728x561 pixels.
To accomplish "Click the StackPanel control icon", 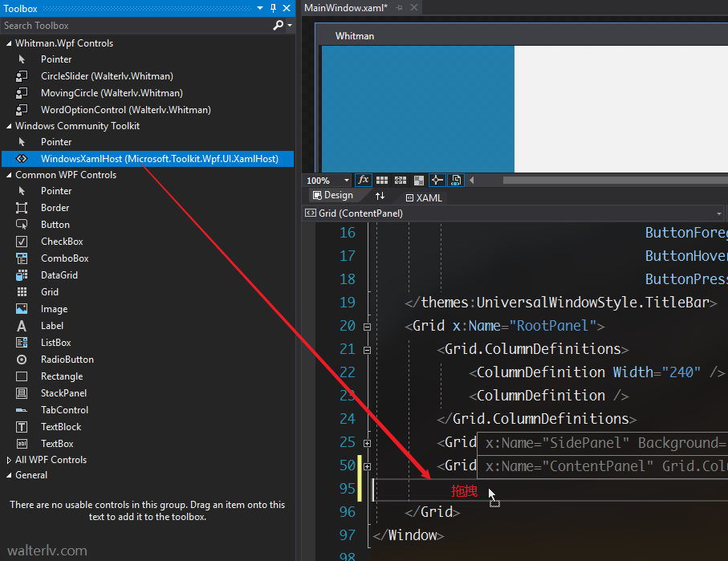I will pyautogui.click(x=22, y=393).
